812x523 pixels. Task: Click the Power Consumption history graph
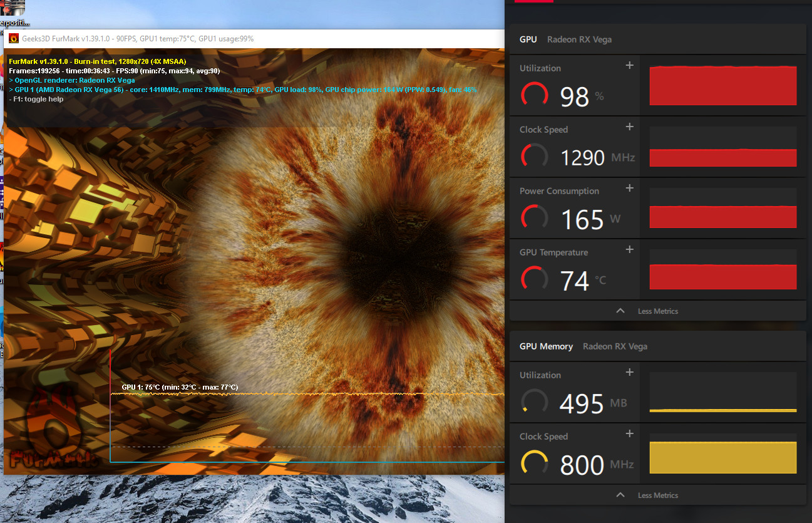point(723,208)
